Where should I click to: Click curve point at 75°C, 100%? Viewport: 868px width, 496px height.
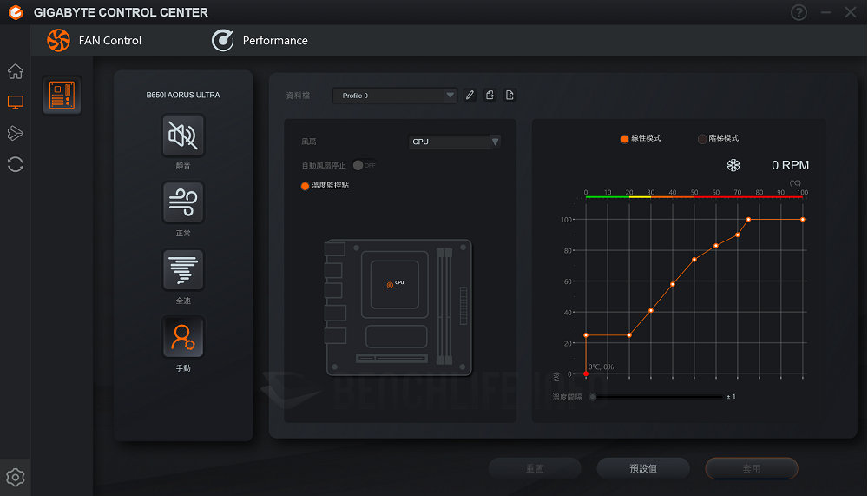(x=748, y=220)
